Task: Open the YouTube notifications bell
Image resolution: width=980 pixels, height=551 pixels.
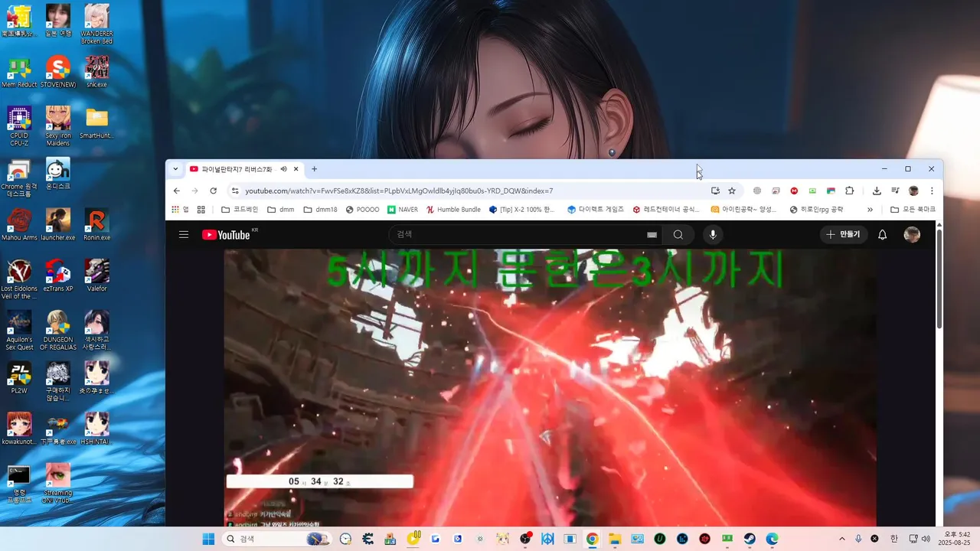Action: pyautogui.click(x=882, y=235)
